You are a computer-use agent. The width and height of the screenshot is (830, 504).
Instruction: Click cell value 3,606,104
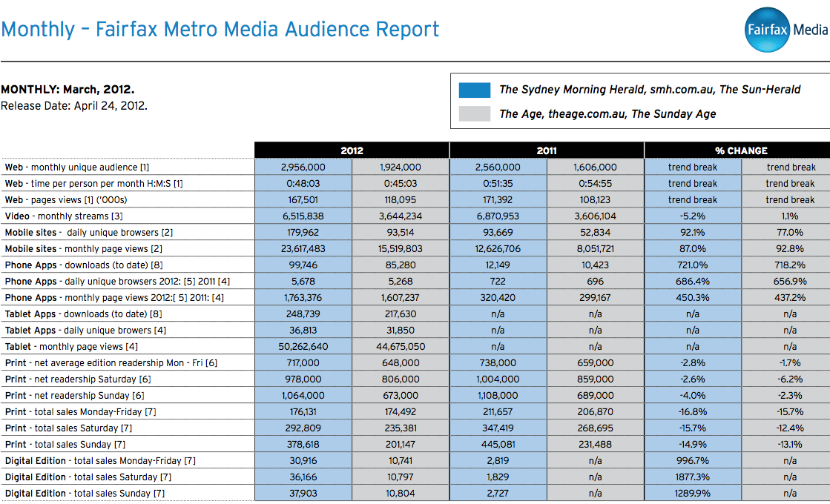pos(595,216)
